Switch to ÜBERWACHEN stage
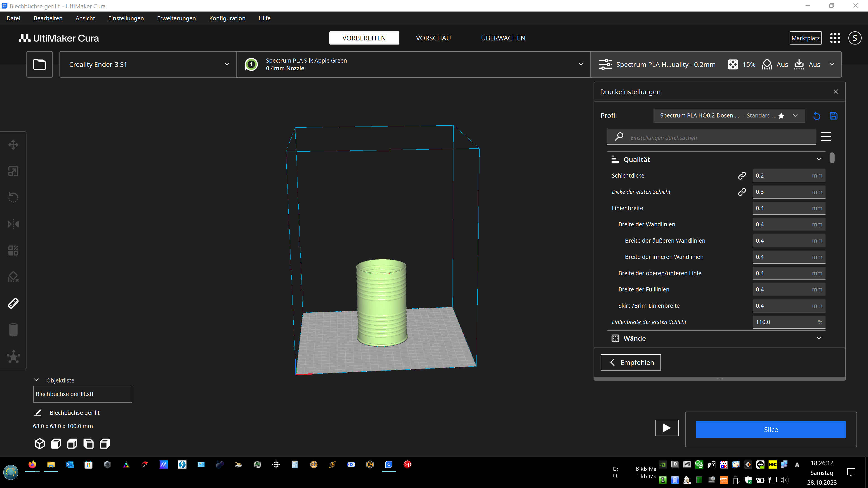 pyautogui.click(x=503, y=38)
